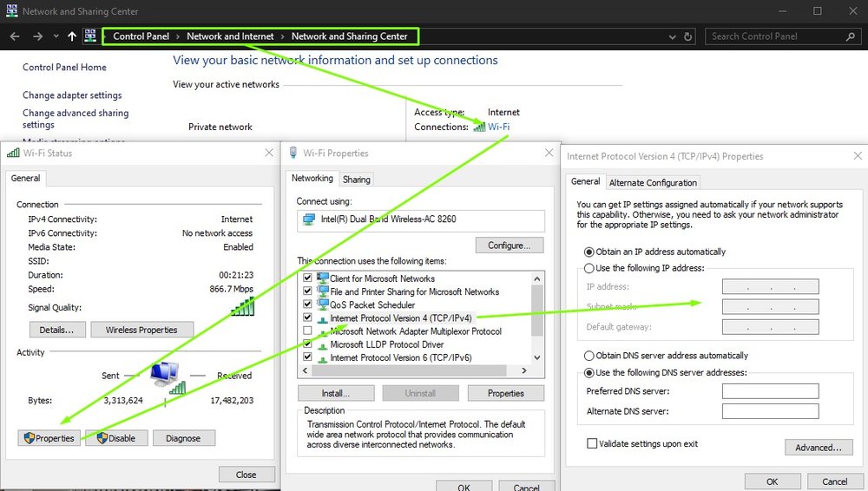Open Network and Internet breadcrumb

click(x=230, y=36)
